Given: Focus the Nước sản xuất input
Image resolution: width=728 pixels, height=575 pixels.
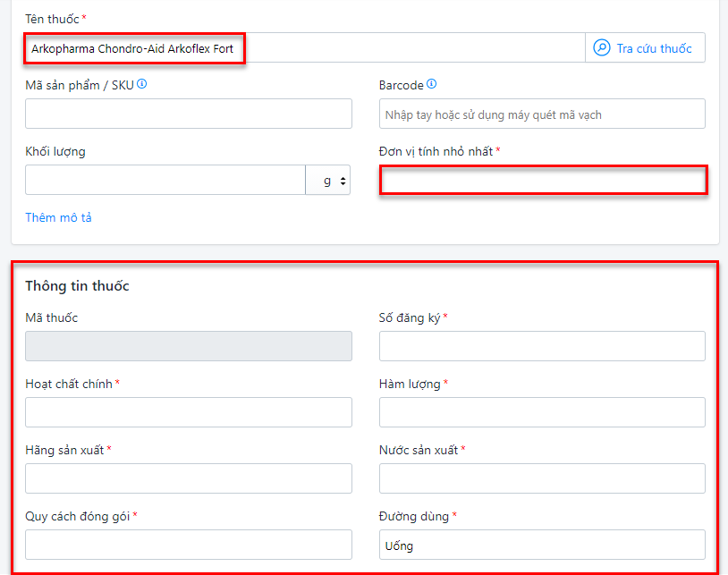Looking at the screenshot, I should click(542, 479).
